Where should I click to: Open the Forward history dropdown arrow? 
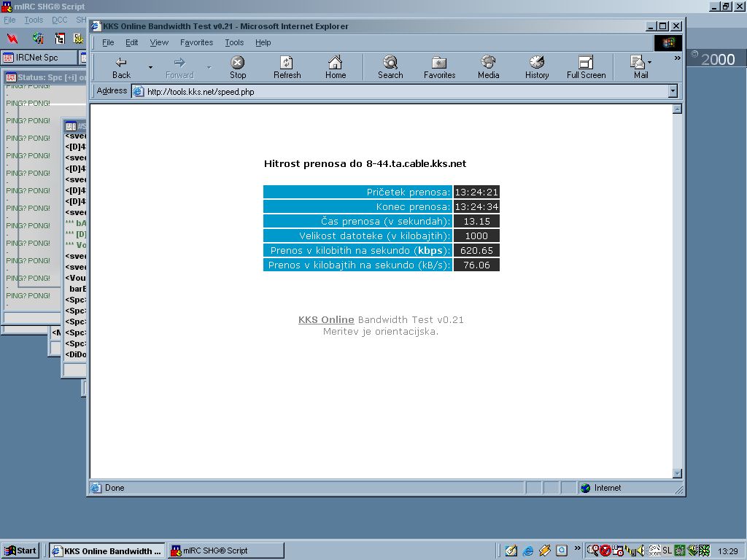(x=209, y=67)
